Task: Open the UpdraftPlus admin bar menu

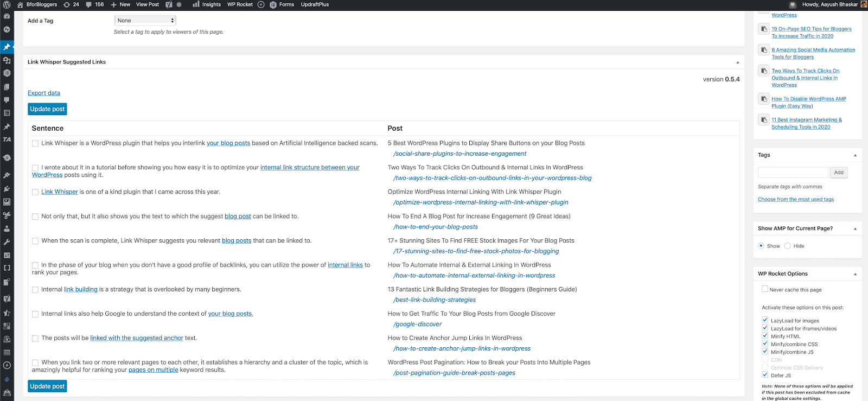Action: 315,4
